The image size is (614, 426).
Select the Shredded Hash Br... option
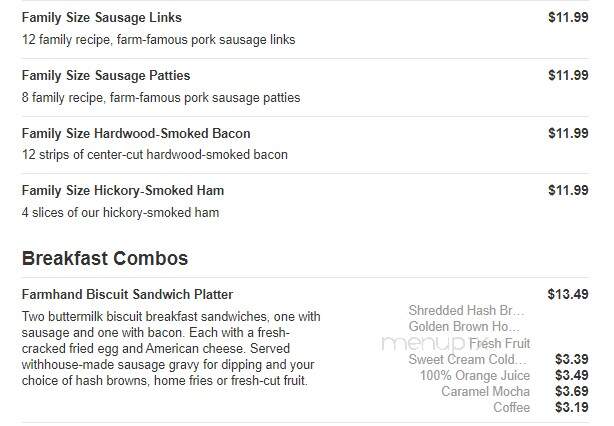466,310
